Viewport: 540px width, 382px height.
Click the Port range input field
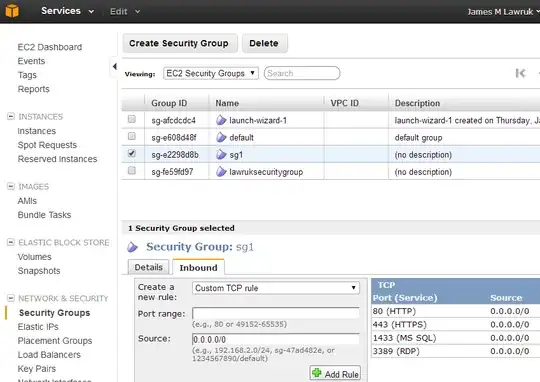(276, 313)
